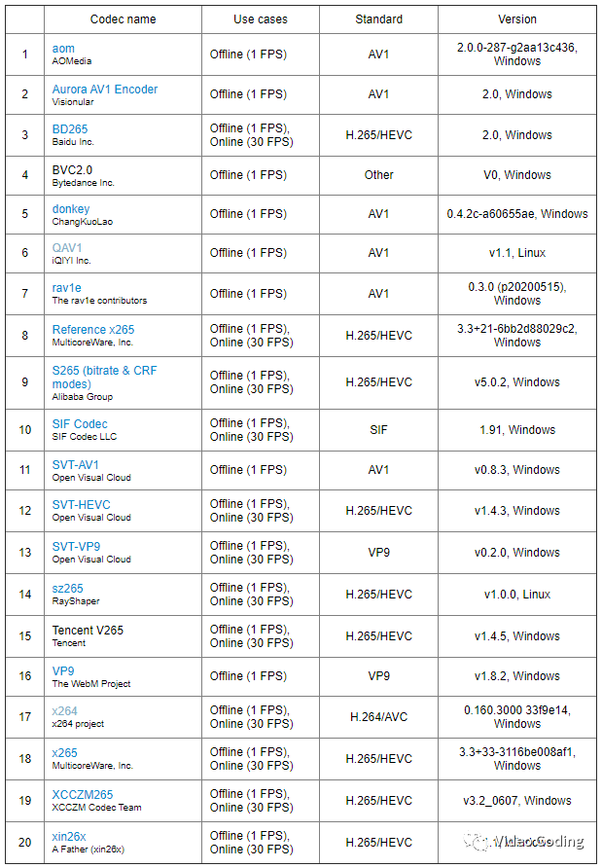Open the QAV1 codec link
Viewport: 602px width, 868px height.
pyautogui.click(x=67, y=248)
